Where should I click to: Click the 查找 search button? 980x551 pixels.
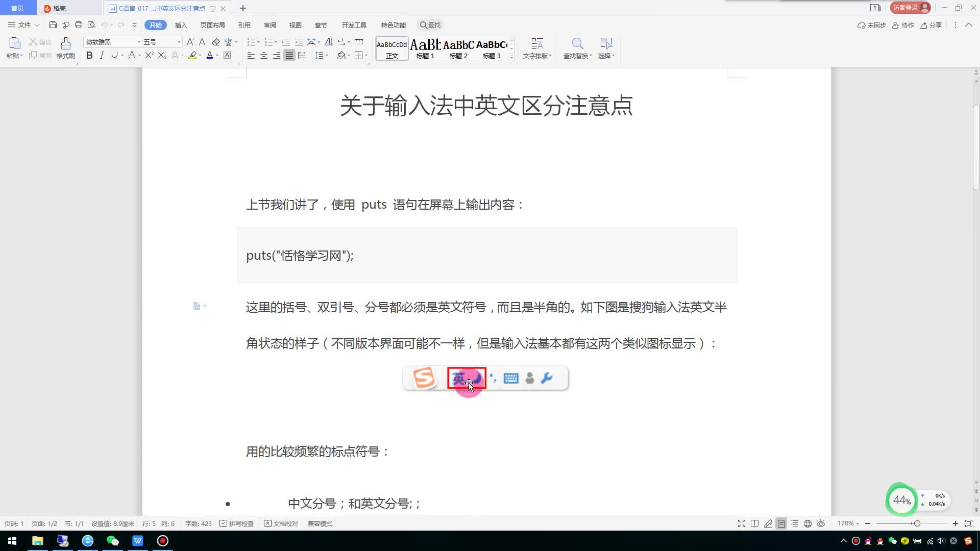click(430, 24)
